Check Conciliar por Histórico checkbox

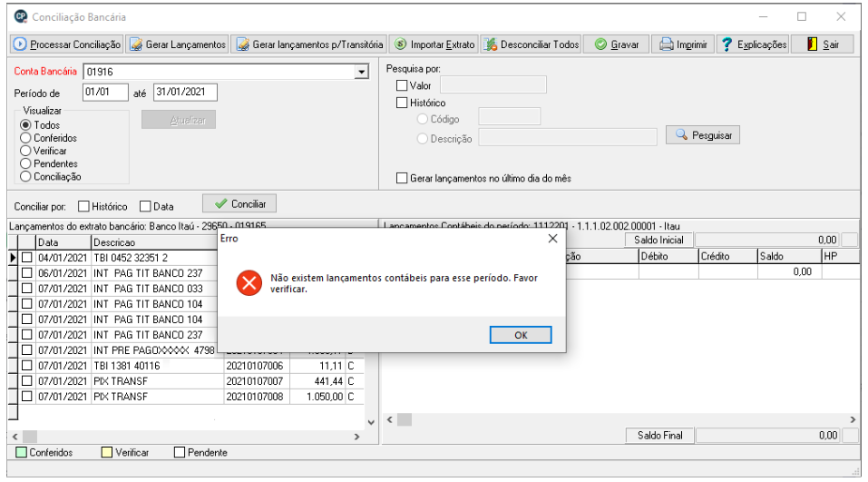(83, 206)
